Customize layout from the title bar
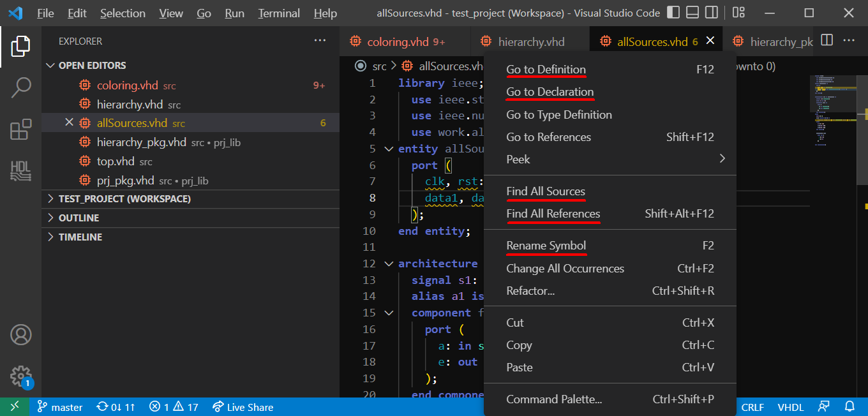Image resolution: width=868 pixels, height=416 pixels. tap(738, 12)
